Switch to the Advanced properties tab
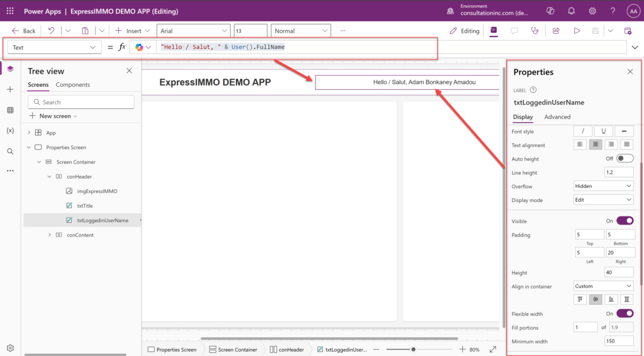Screen dimensions: 644x356 557,117
